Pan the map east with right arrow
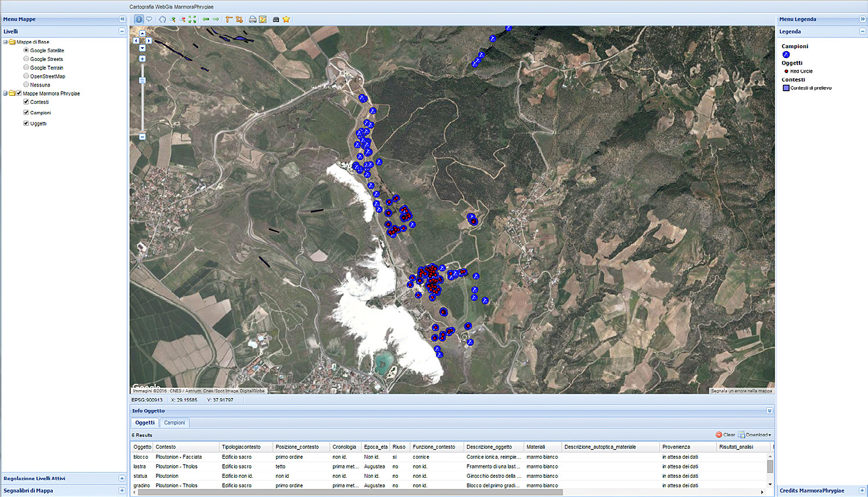 (149, 41)
